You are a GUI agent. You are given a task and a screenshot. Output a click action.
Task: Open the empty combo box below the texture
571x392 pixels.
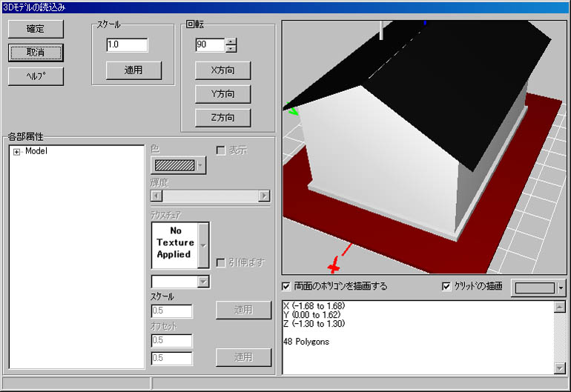tap(203, 282)
